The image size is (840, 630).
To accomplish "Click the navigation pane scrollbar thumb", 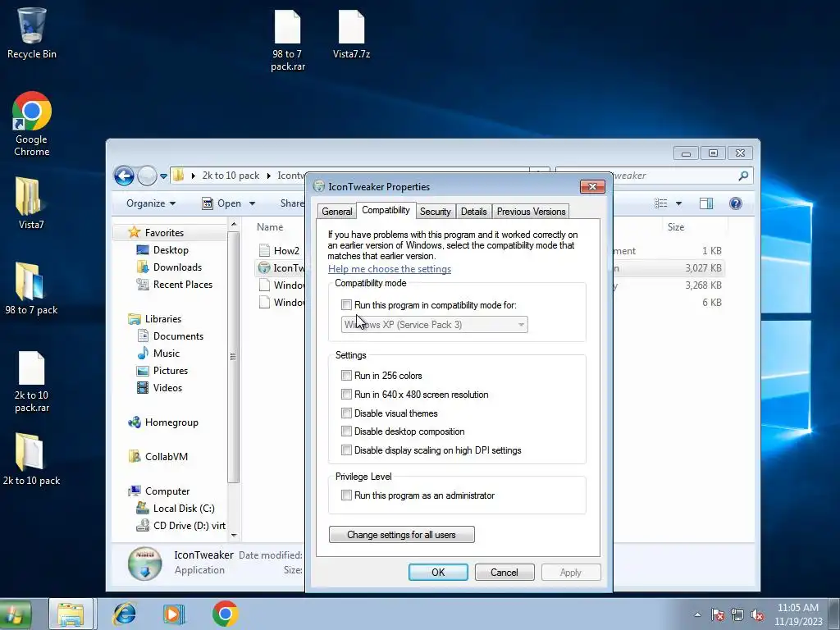I will (x=233, y=356).
